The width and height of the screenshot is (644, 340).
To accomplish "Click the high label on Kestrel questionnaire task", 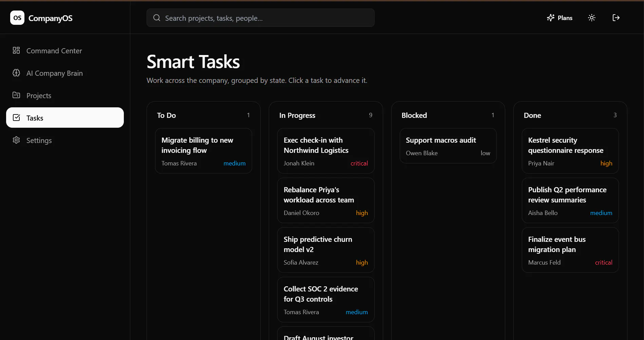I will [x=606, y=163].
